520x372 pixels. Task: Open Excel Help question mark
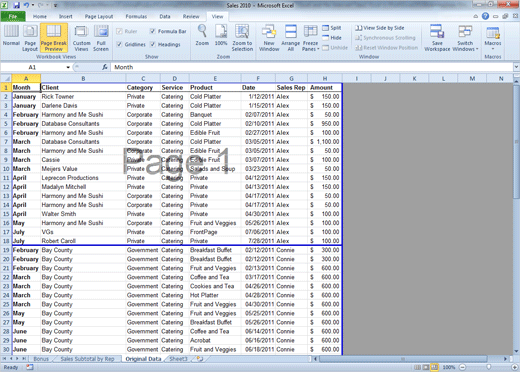click(x=485, y=16)
